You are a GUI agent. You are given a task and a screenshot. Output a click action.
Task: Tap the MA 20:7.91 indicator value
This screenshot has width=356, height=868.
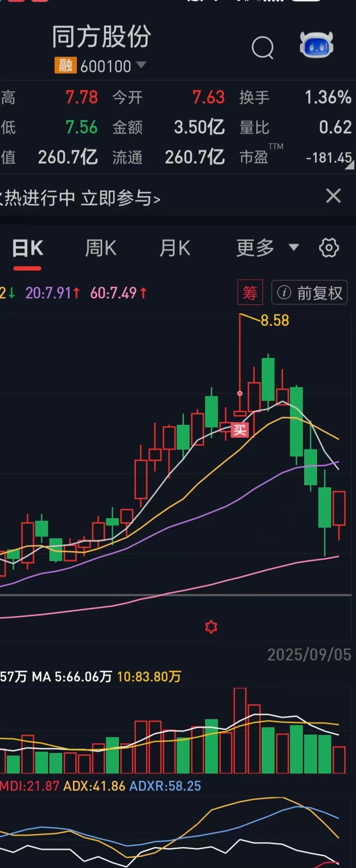pos(53,293)
